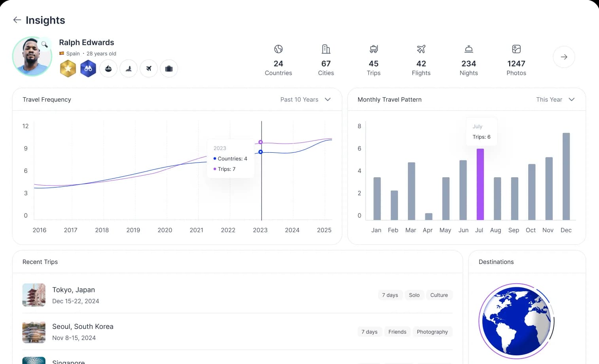The image size is (599, 364).
Task: Click the purple Jul bar
Action: [x=480, y=184]
